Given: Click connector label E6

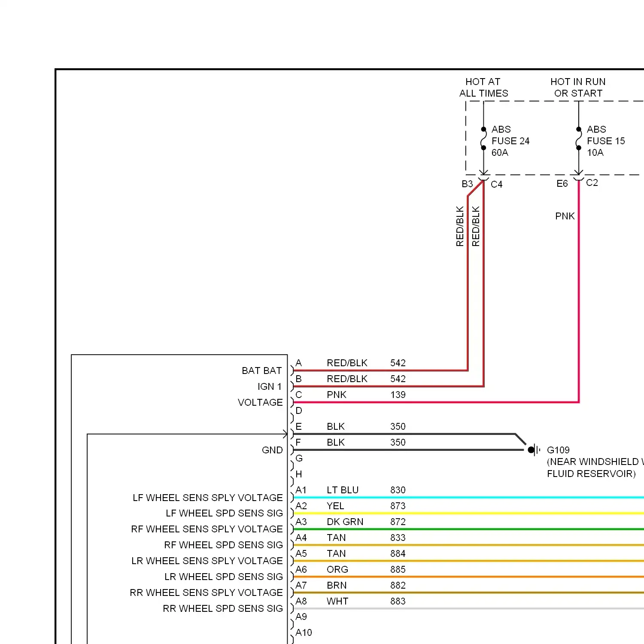Looking at the screenshot, I should pos(562,184).
